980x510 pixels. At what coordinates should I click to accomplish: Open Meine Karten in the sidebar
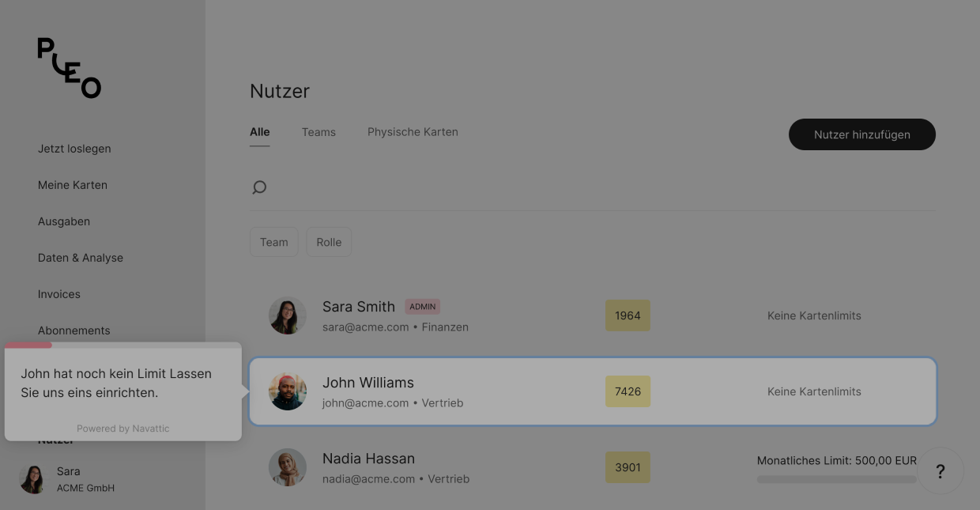pyautogui.click(x=73, y=185)
